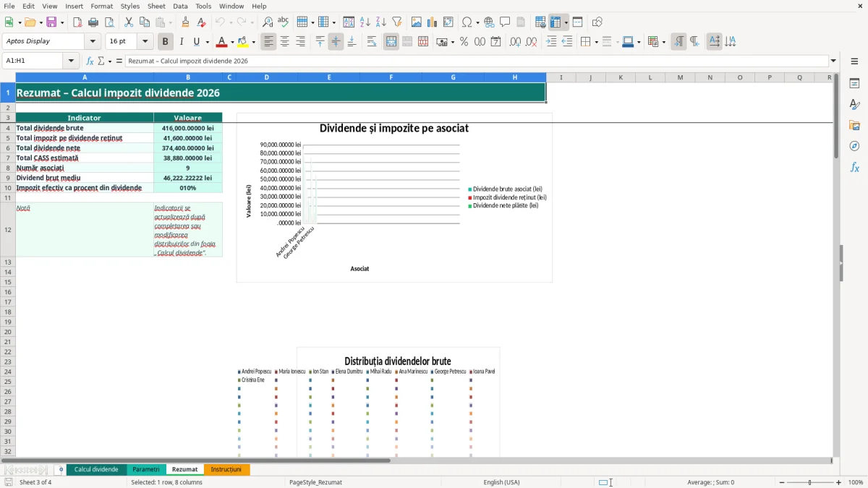Open the Draw Functions shapes icon
Image resolution: width=868 pixels, height=488 pixels.
(x=597, y=22)
